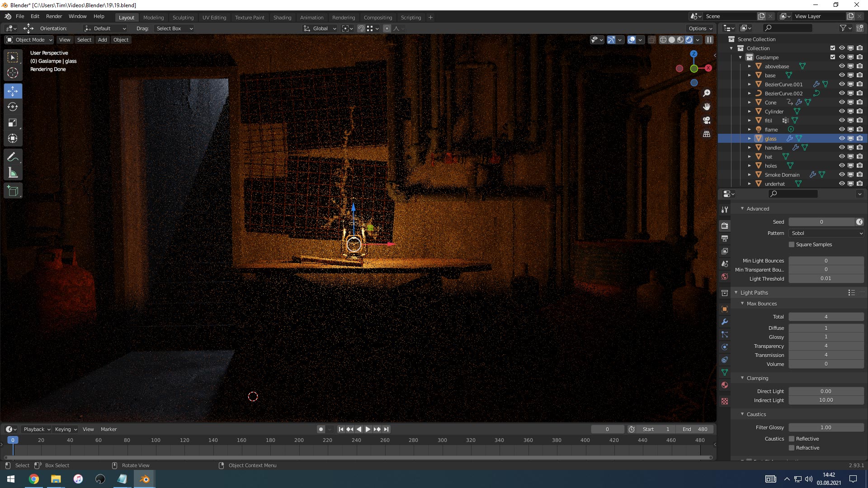Open the Drag Select Box dropdown
The width and height of the screenshot is (868, 488).
pyautogui.click(x=174, y=28)
